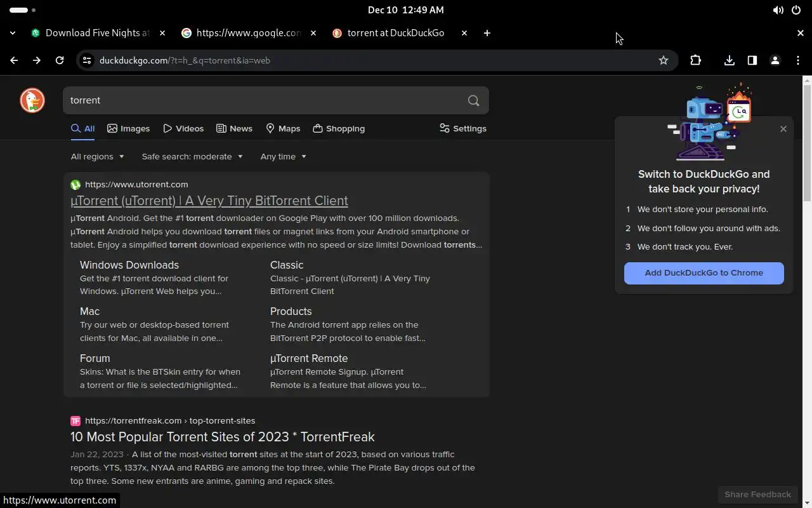
Task: Click the page vertical scrollbar
Action: point(807,143)
